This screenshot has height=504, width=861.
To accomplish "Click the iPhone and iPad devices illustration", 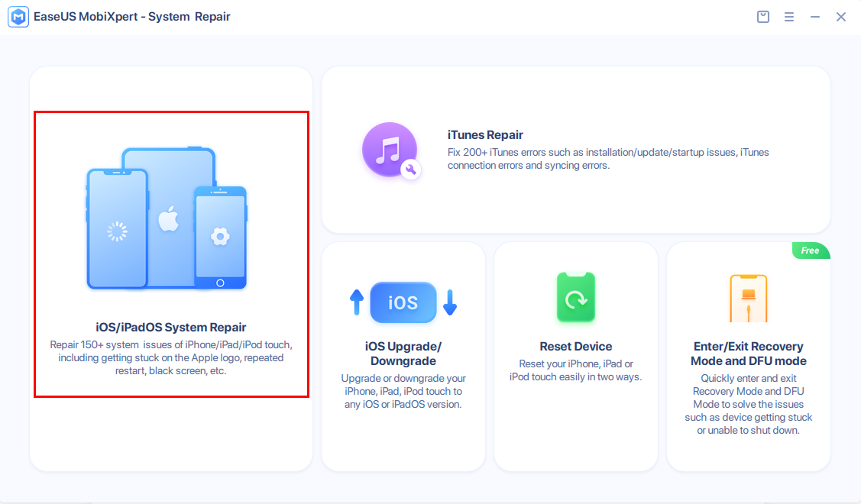I will [x=167, y=220].
